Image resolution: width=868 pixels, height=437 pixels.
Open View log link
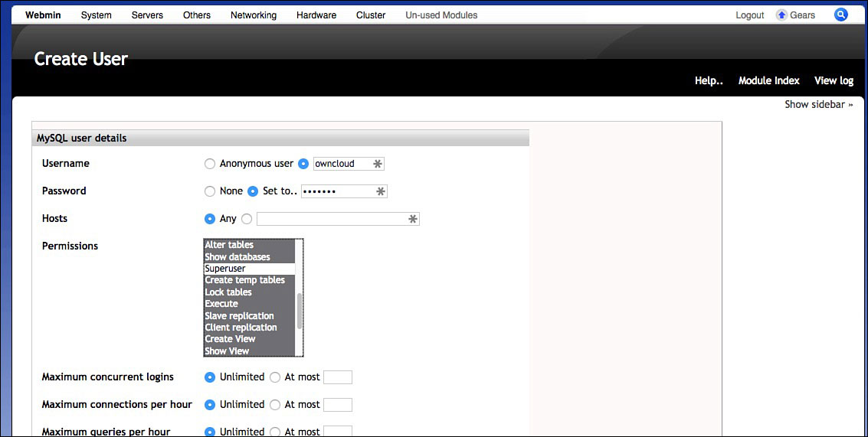[834, 81]
